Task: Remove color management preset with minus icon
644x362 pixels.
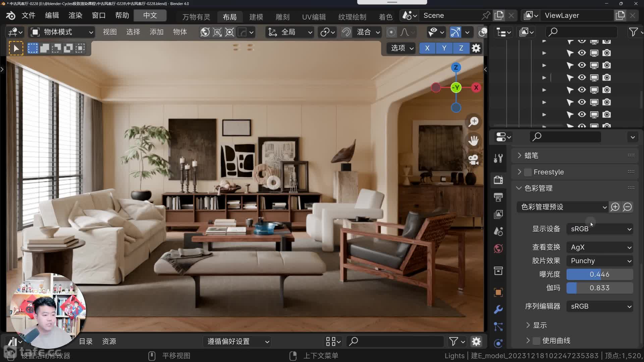Action: point(627,207)
